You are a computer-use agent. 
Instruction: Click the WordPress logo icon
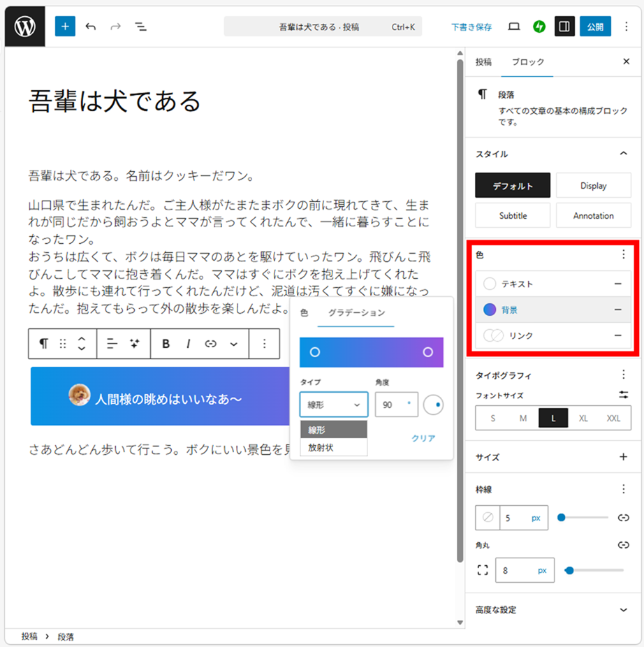click(25, 27)
